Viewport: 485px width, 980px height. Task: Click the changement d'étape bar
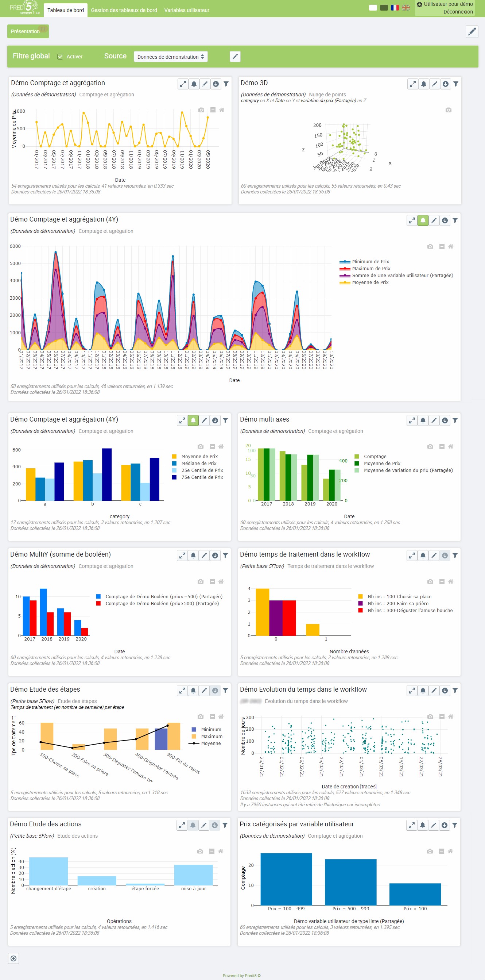(x=48, y=871)
